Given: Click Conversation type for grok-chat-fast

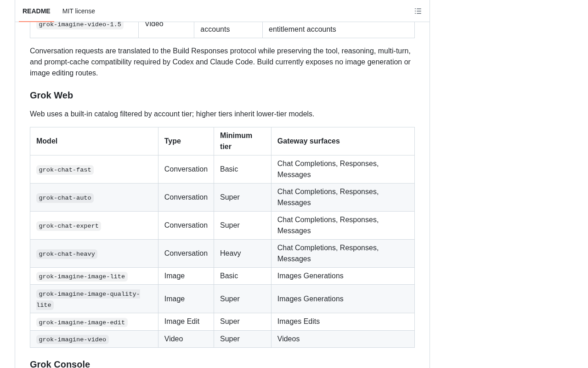Looking at the screenshot, I should 186,169.
